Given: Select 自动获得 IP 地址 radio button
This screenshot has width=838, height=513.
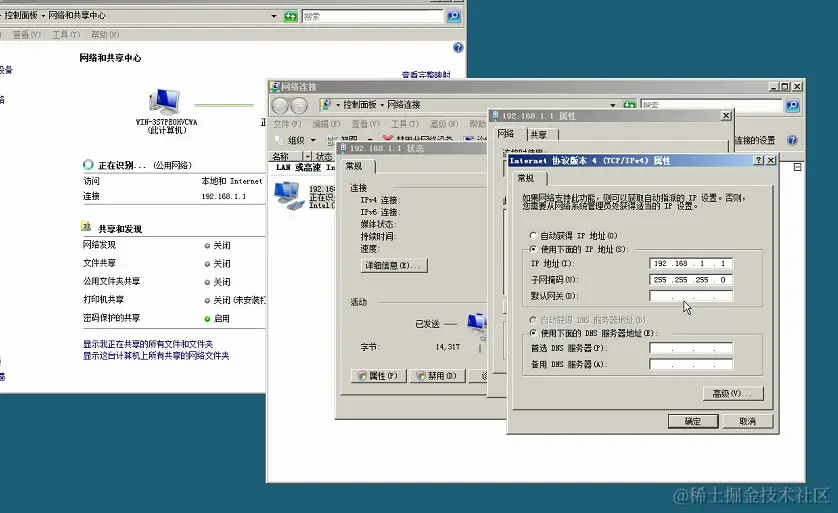Looking at the screenshot, I should click(x=533, y=235).
